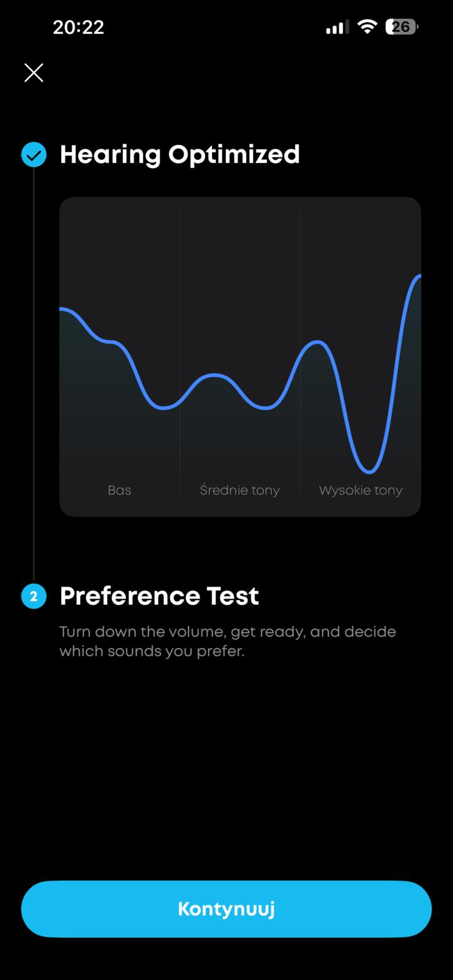The height and width of the screenshot is (980, 453).
Task: Tap the Wysokie tony frequency label
Action: [x=361, y=490]
